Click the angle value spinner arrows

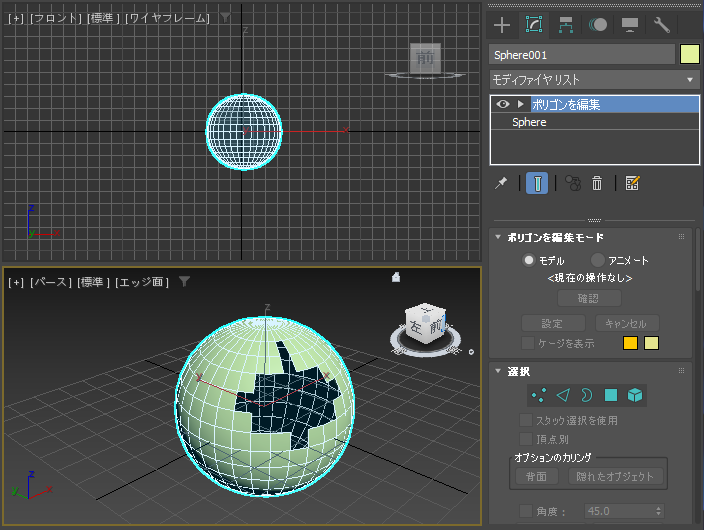tap(658, 511)
